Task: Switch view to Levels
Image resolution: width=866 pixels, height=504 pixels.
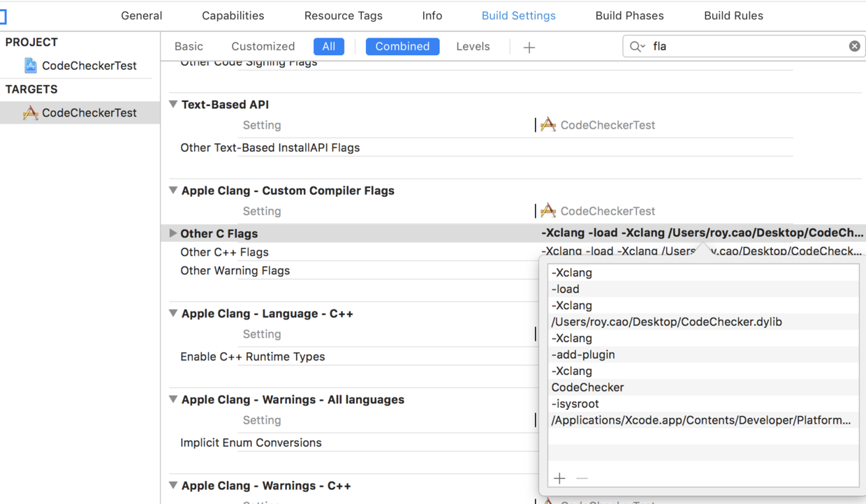Action: pyautogui.click(x=473, y=47)
